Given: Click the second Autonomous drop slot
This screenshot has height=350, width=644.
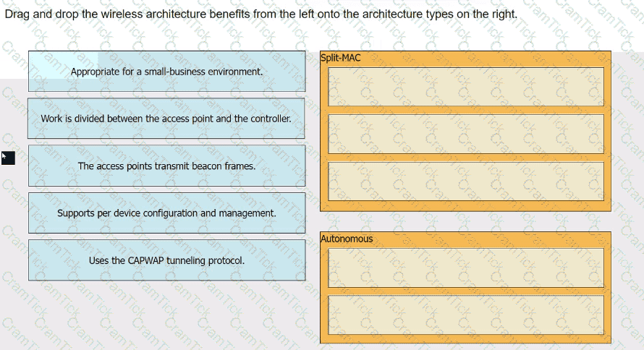Looking at the screenshot, I should (x=466, y=315).
